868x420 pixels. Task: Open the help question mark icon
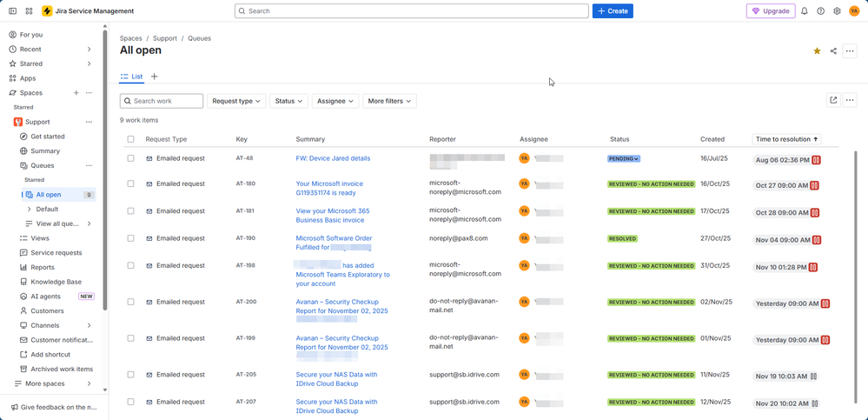click(821, 11)
